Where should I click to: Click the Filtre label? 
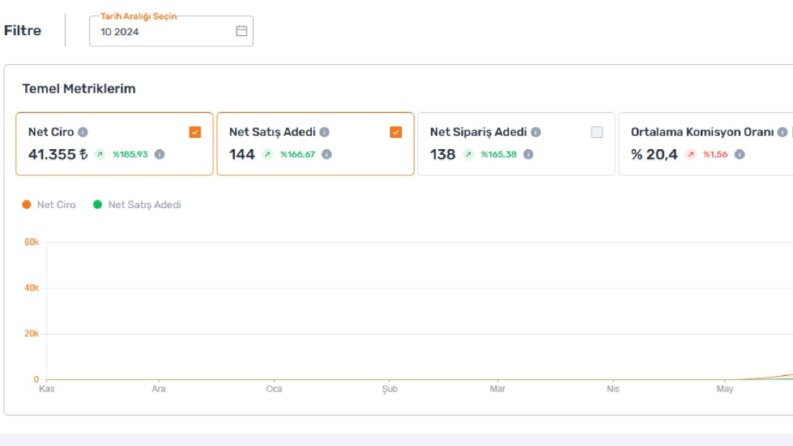[x=22, y=30]
